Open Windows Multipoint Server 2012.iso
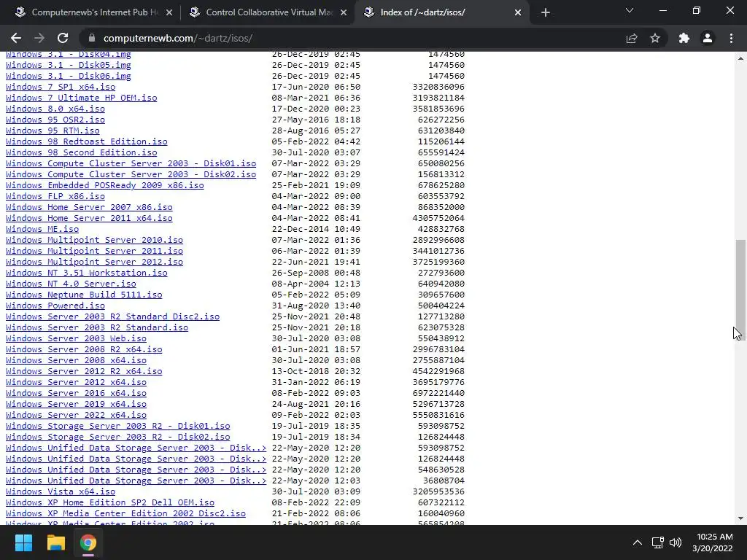The width and height of the screenshot is (747, 560). pos(94,262)
